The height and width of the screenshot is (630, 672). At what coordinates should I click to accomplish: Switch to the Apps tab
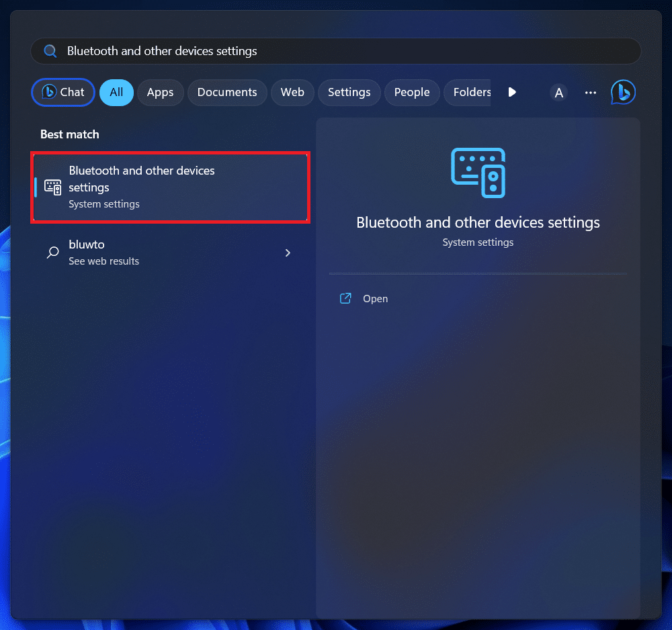click(161, 93)
